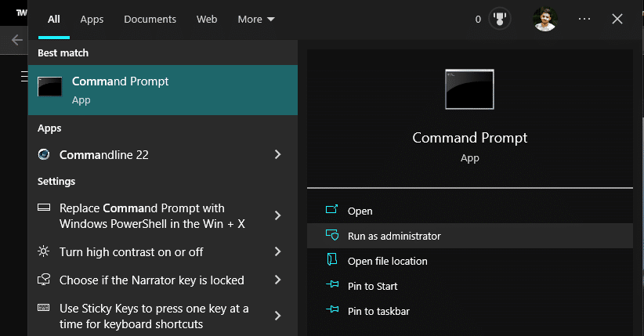This screenshot has width=644, height=336.
Task: Open file location of Command Prompt
Action: [x=470, y=261]
